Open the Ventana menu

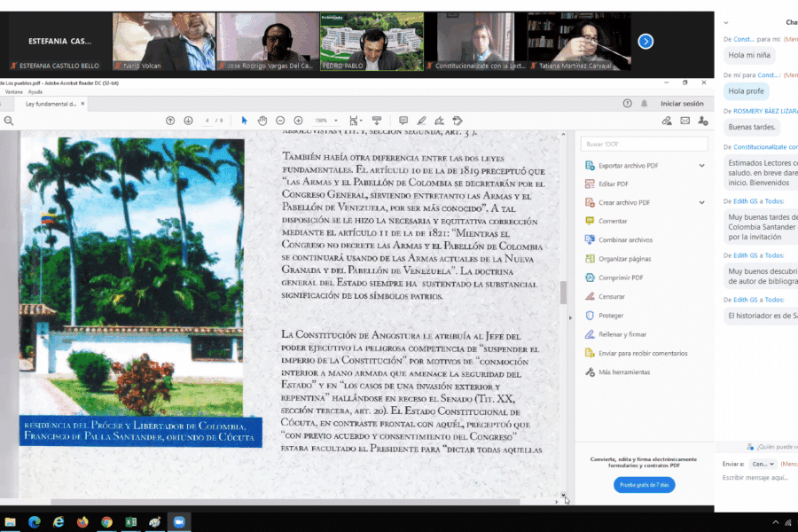pyautogui.click(x=13, y=91)
